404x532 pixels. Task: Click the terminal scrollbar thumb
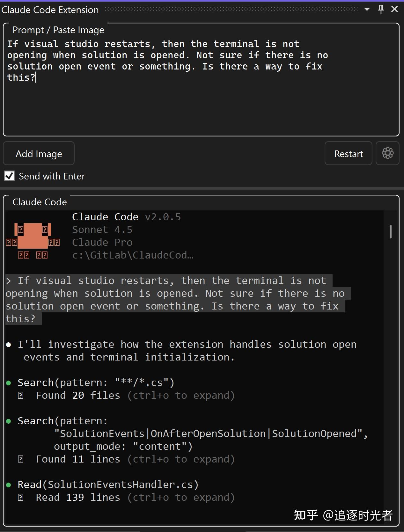(391, 231)
